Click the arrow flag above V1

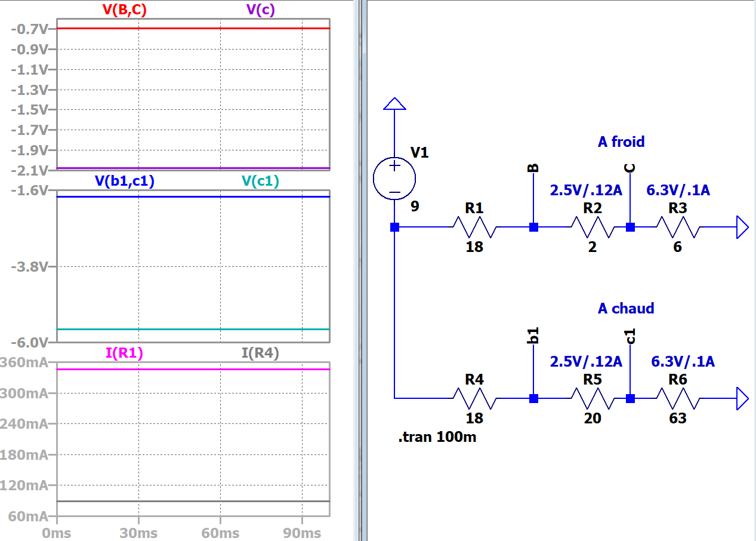394,104
